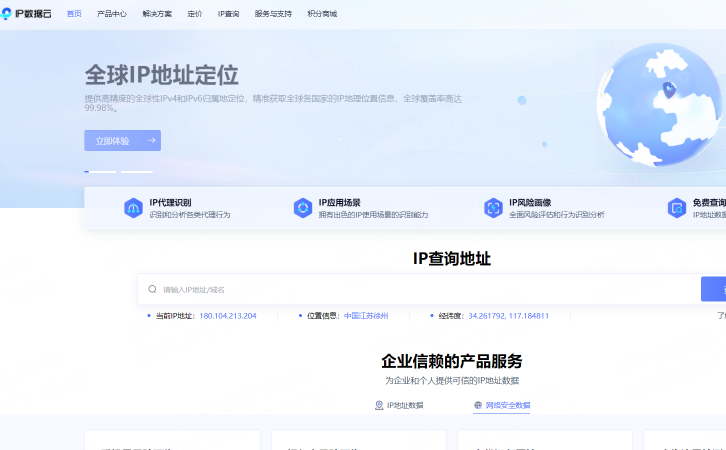This screenshot has width=726, height=450.
Task: Click the IP地址数据 tab icon
Action: point(379,405)
